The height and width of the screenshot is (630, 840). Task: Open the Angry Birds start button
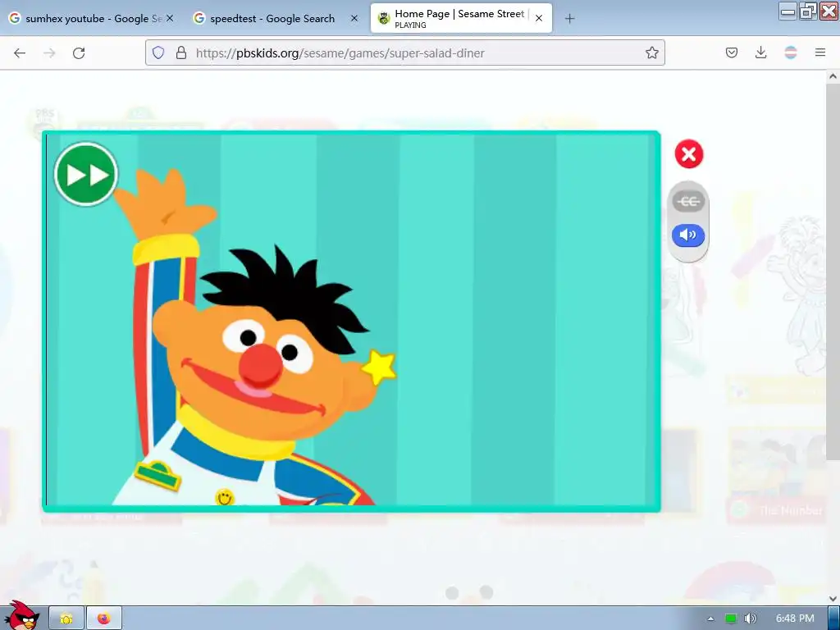click(21, 615)
